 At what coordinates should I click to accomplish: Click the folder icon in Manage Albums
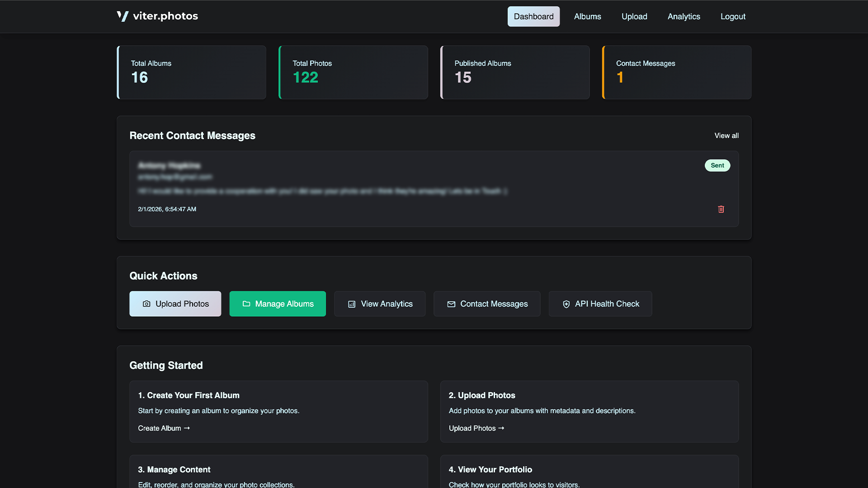pyautogui.click(x=246, y=304)
